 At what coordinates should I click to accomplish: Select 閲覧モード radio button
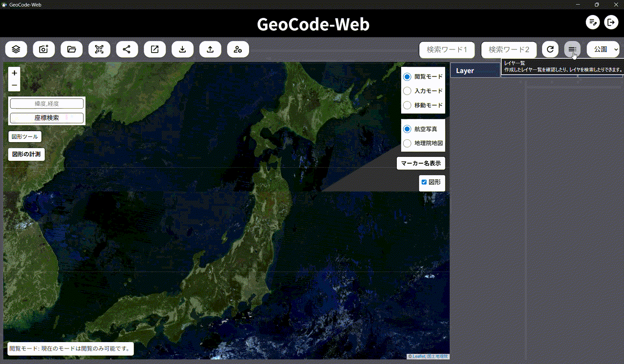coord(408,77)
